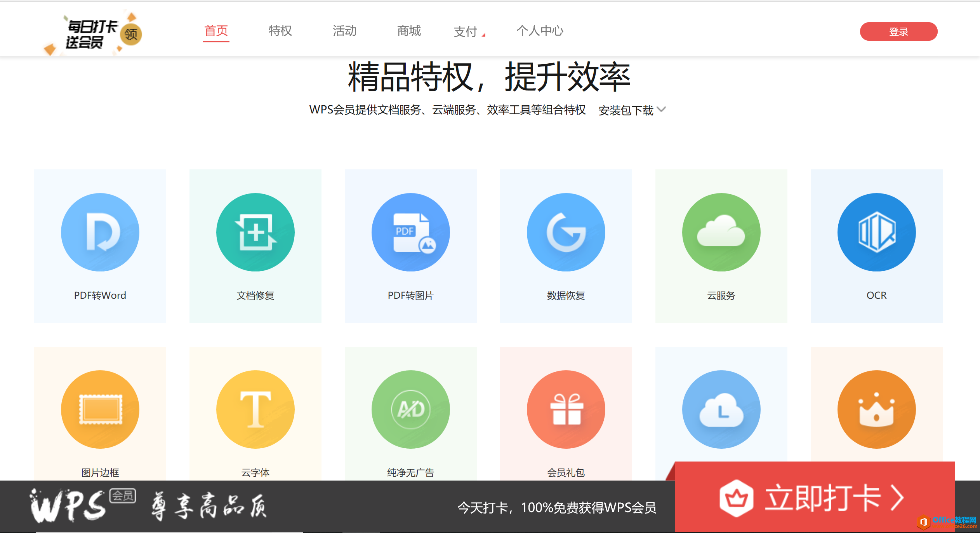
Task: Click the 精品特权，提升效率 heading
Action: [489, 77]
